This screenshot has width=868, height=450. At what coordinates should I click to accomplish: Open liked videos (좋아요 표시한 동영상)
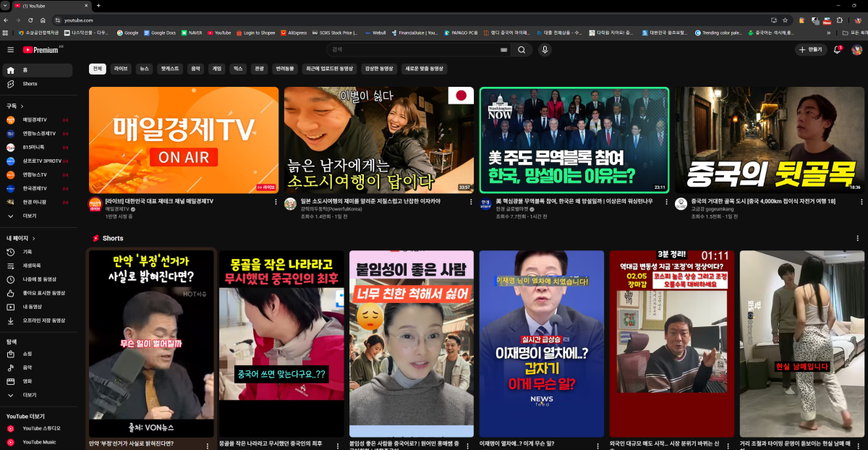43,293
